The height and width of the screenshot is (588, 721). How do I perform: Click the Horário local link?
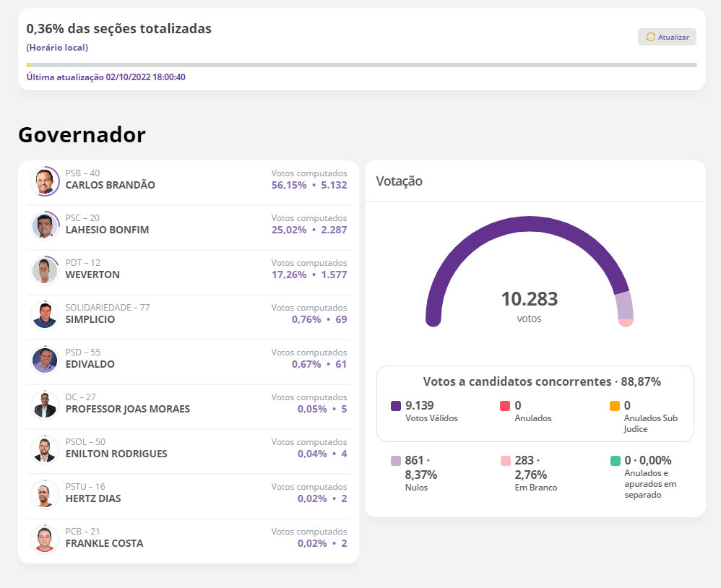point(57,48)
